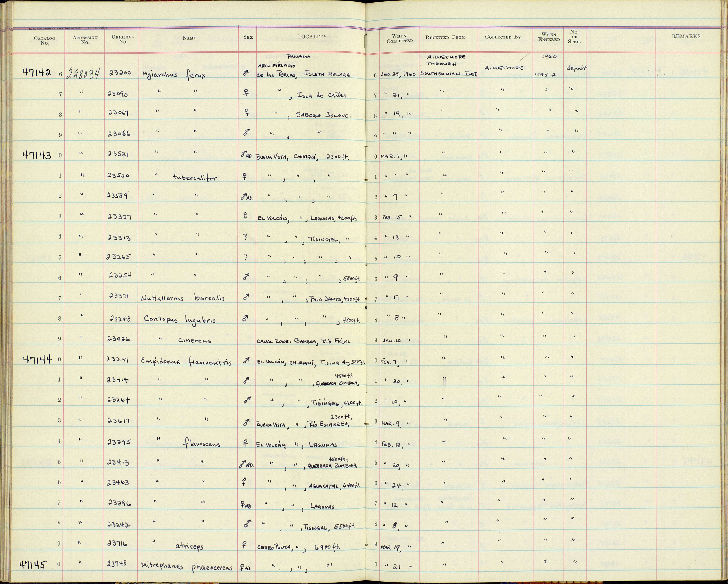
Task: Click the Remarks column header
Action: coord(686,36)
